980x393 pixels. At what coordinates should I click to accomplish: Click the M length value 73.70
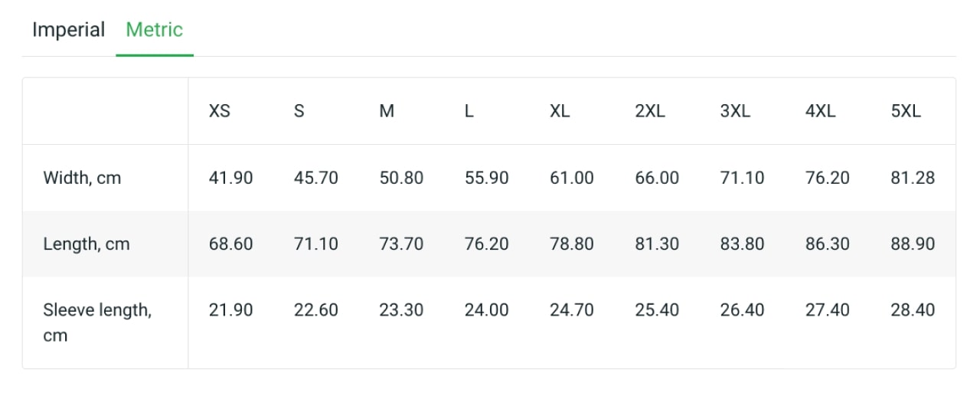tap(401, 244)
